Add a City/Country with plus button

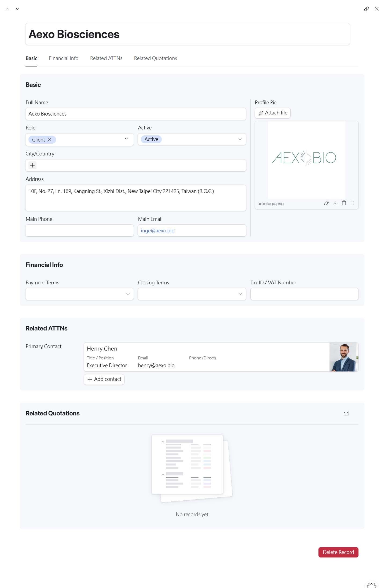coord(32,165)
